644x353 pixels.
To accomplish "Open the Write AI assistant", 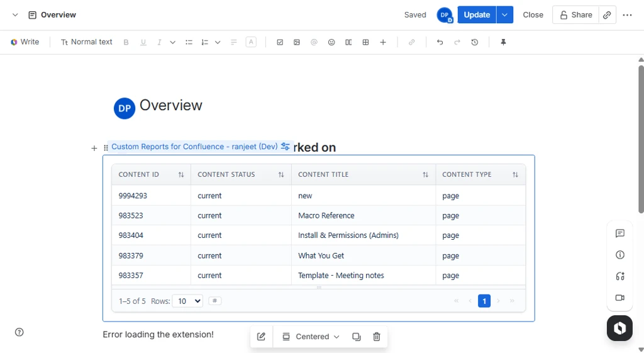I will click(25, 42).
